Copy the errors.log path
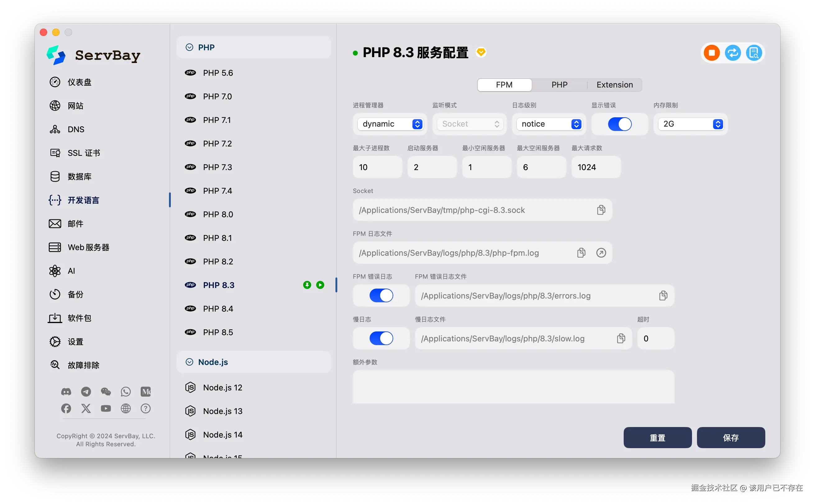The width and height of the screenshot is (815, 504). tap(663, 295)
